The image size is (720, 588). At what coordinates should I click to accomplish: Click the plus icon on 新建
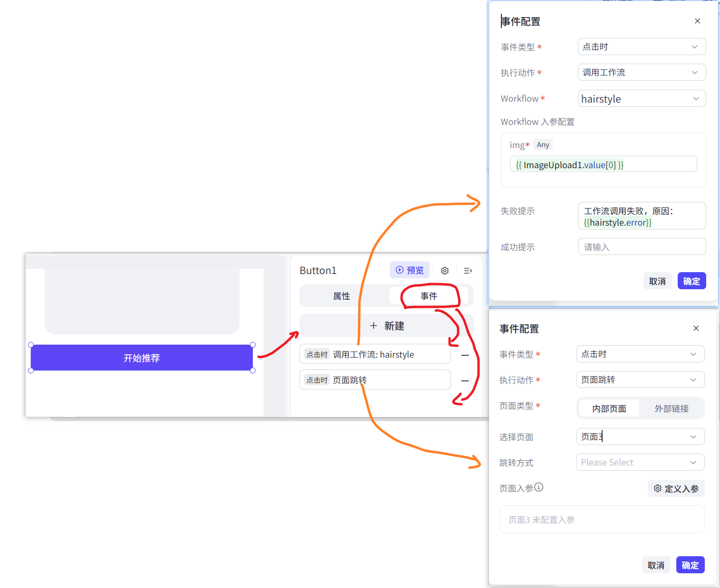pyautogui.click(x=374, y=325)
